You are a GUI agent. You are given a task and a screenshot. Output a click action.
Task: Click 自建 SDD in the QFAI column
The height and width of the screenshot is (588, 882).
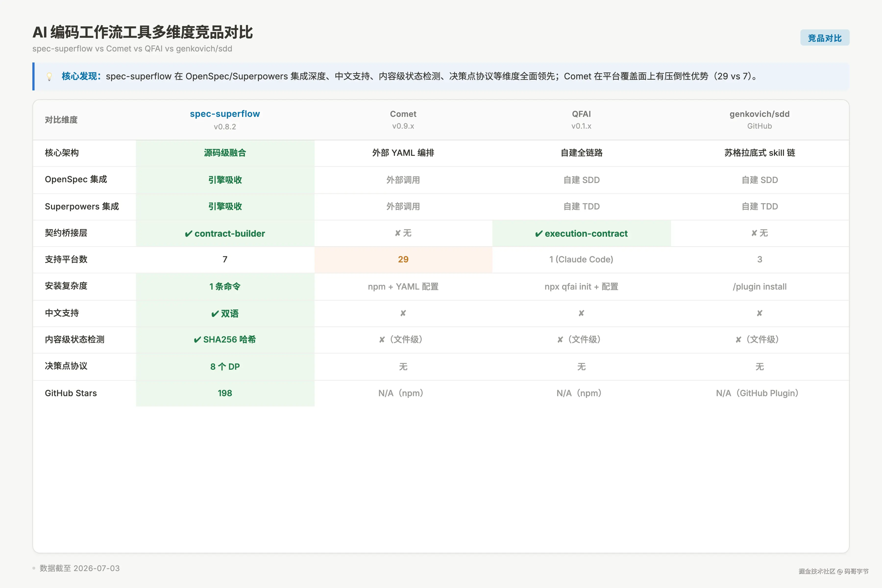tap(581, 180)
